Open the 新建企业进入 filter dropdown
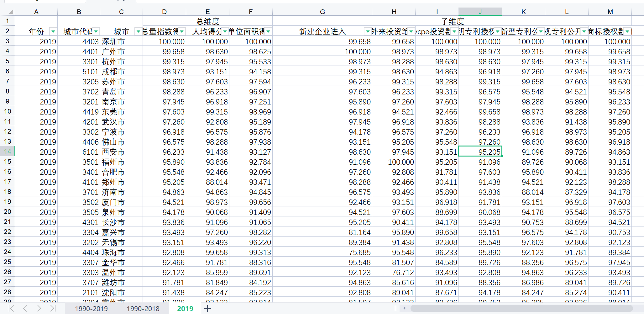The height and width of the screenshot is (314, 644). (x=368, y=31)
